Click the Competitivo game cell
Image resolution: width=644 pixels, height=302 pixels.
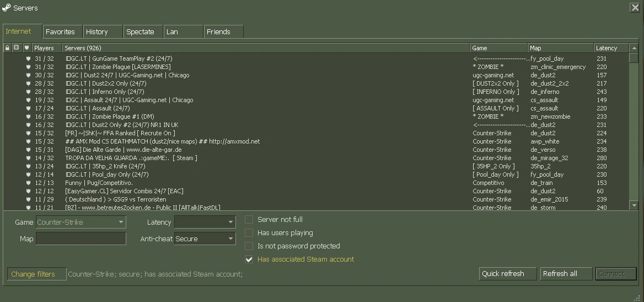pos(489,183)
